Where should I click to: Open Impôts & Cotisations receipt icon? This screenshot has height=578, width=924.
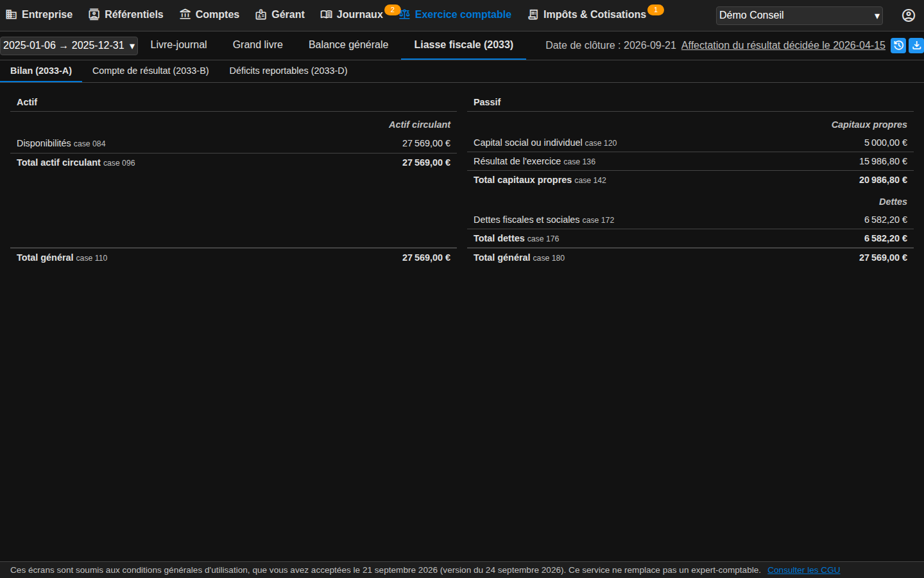click(533, 15)
